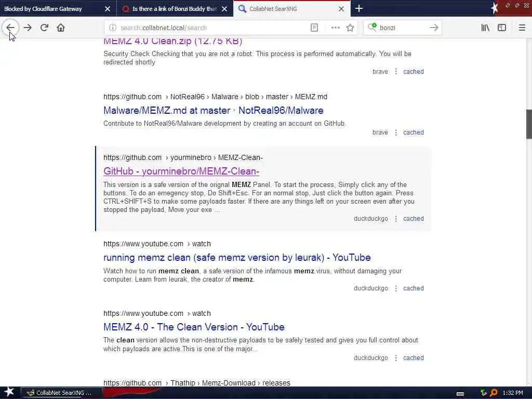
Task: Submit the bonzi search with arrow
Action: click(x=434, y=28)
